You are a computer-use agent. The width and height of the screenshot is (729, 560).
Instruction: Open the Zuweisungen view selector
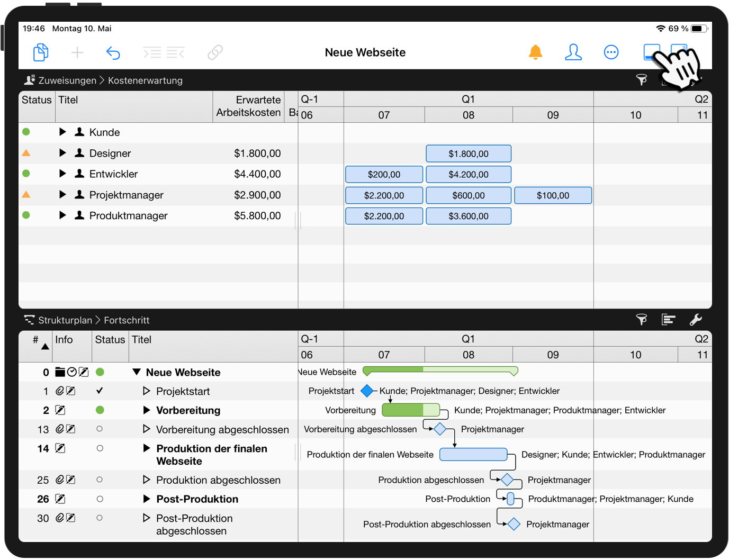(67, 80)
